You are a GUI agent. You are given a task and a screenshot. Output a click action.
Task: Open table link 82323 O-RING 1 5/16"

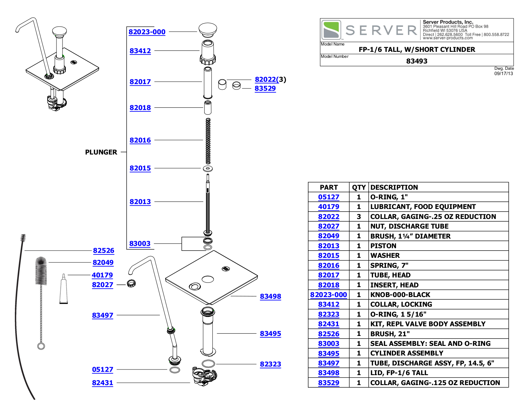click(x=329, y=314)
